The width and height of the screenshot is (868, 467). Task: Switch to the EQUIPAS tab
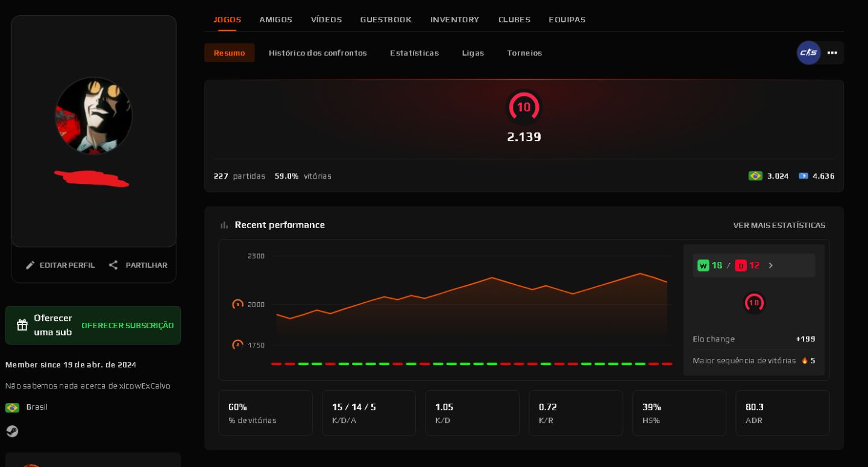pos(567,19)
